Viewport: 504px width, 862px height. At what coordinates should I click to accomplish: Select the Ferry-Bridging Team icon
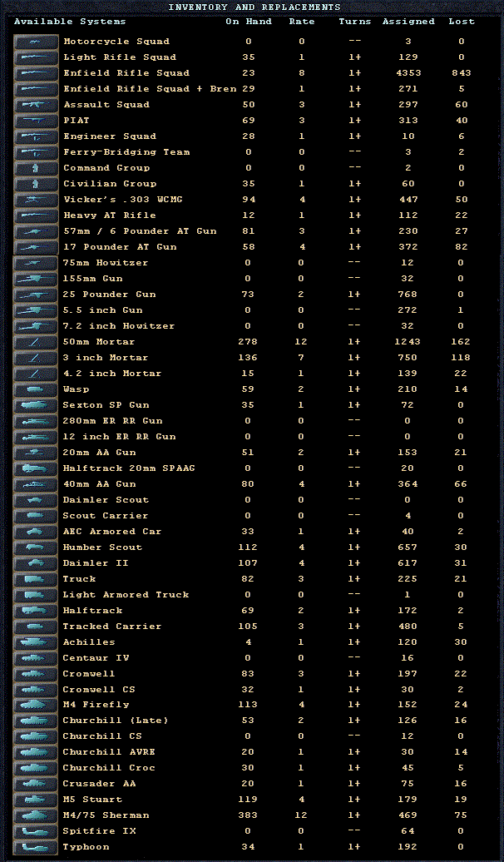pos(36,152)
